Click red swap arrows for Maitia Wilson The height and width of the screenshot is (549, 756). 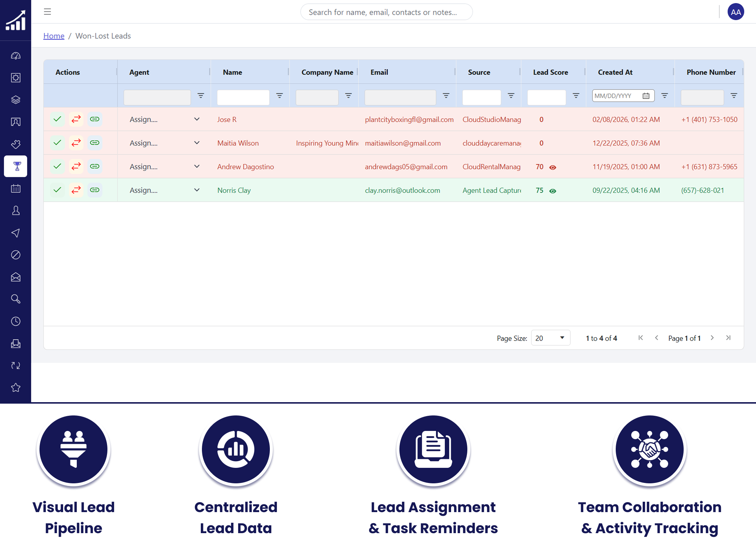pyautogui.click(x=76, y=143)
